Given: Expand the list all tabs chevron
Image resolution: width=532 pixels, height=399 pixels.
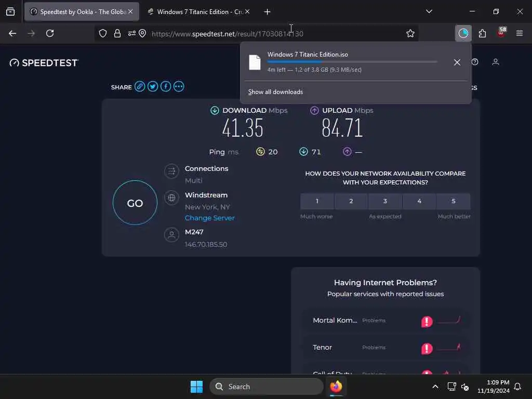Looking at the screenshot, I should (x=429, y=11).
